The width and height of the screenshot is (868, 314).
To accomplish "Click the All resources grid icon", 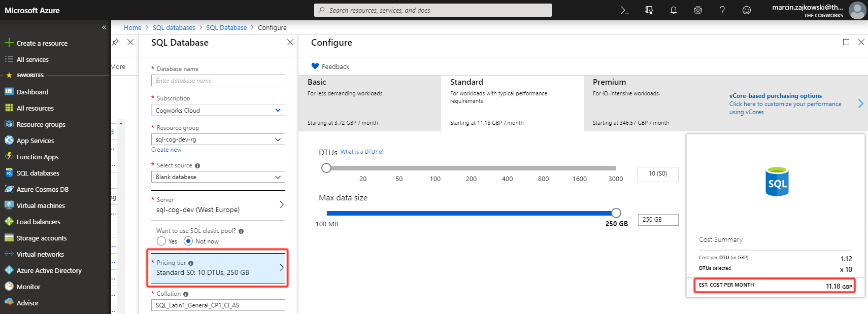I will pos(9,108).
